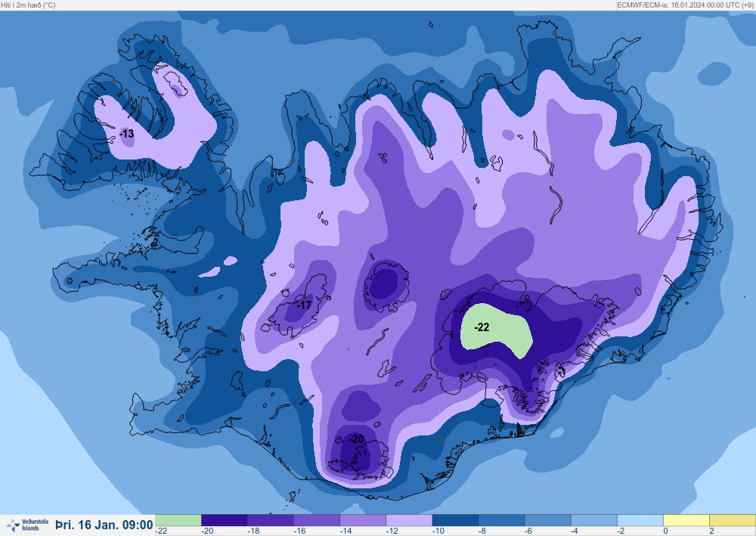Click the -20 legend scale value
Viewport: 756px width, 536px height.
click(207, 531)
